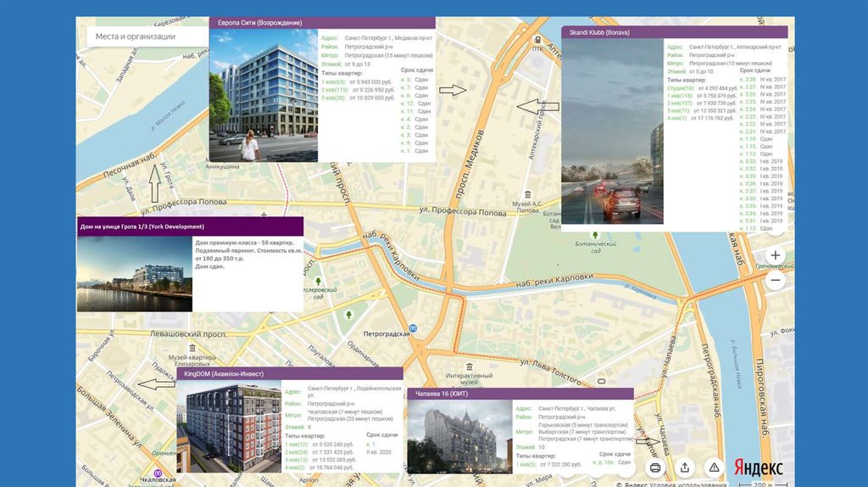The width and height of the screenshot is (868, 487).
Task: Click the Большая Зеленина ул. label
Action: tap(108, 417)
